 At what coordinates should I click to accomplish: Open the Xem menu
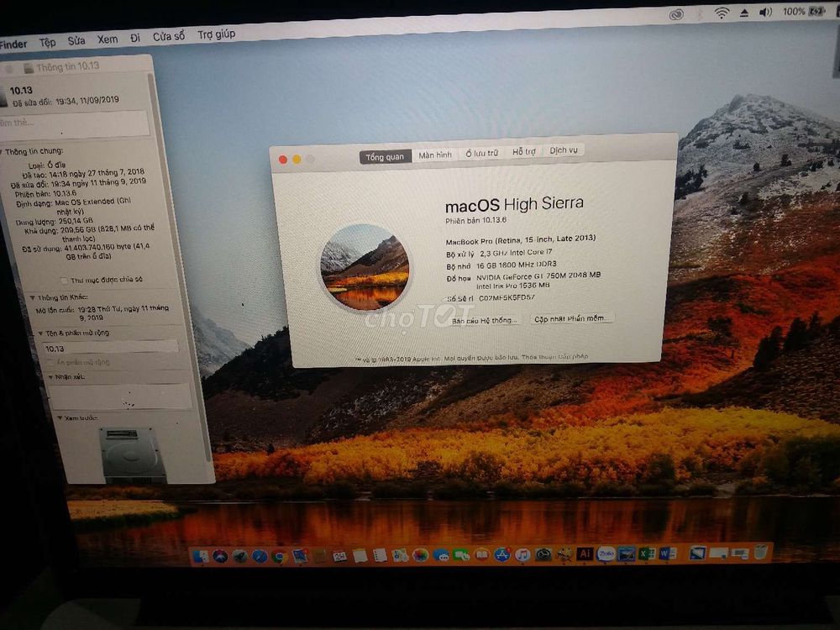[108, 39]
